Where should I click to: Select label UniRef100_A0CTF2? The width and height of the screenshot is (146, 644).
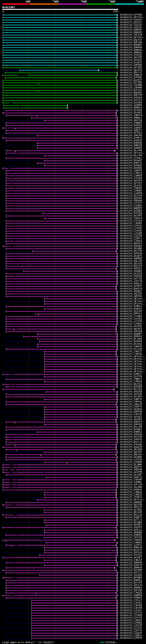[x=131, y=100]
